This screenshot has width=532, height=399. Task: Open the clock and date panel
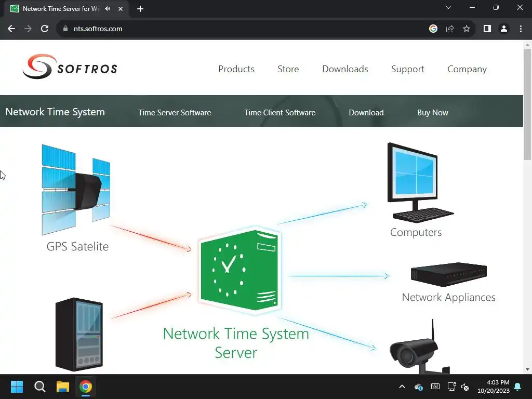pyautogui.click(x=494, y=387)
